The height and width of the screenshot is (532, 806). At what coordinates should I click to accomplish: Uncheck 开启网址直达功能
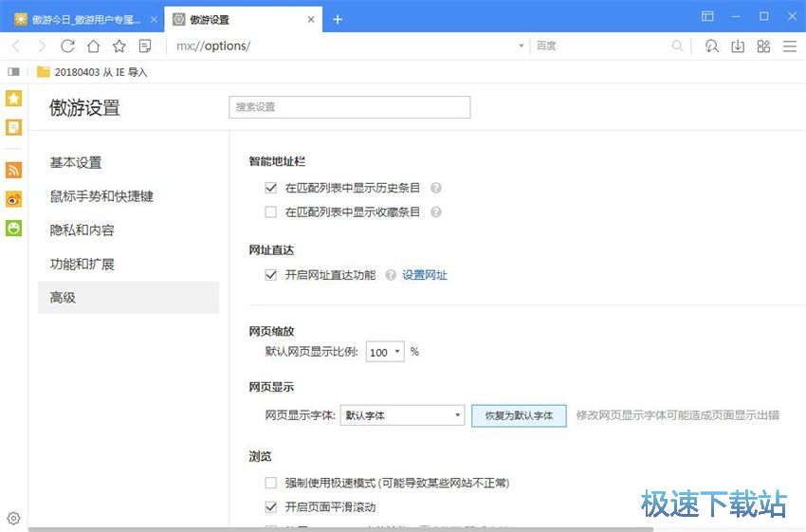(271, 275)
